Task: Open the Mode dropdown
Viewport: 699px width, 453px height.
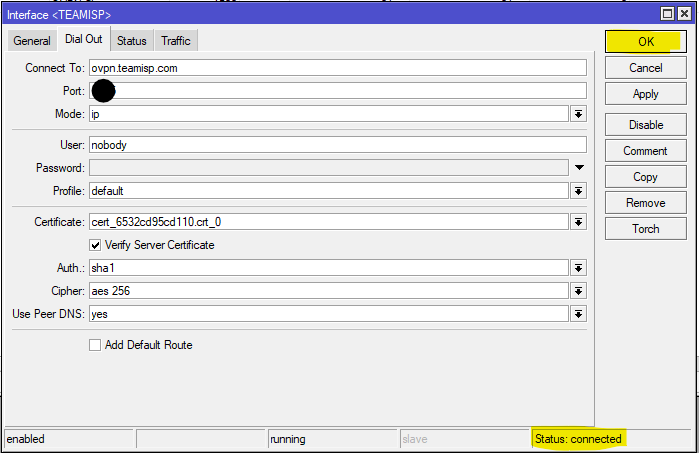Action: [x=578, y=115]
